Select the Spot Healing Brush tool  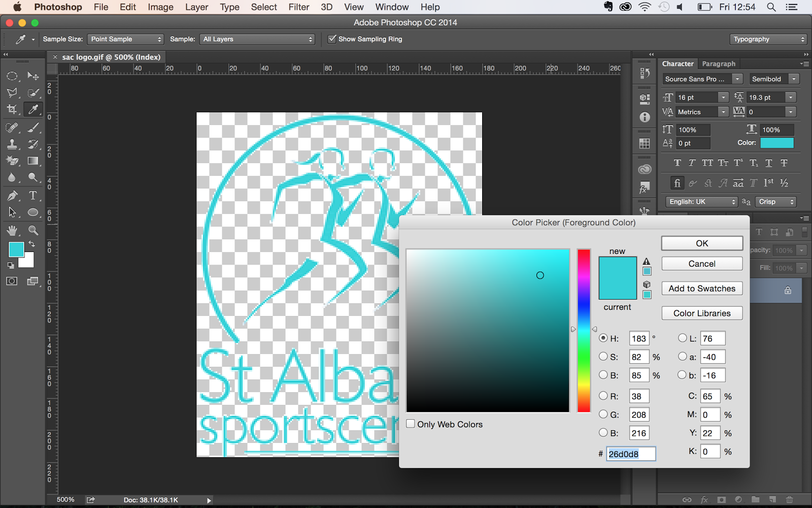pos(12,128)
